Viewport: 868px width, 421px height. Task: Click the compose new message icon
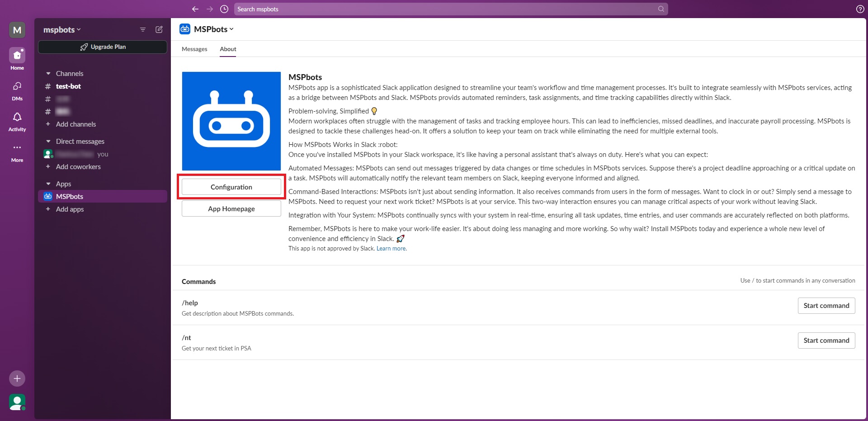pos(159,29)
